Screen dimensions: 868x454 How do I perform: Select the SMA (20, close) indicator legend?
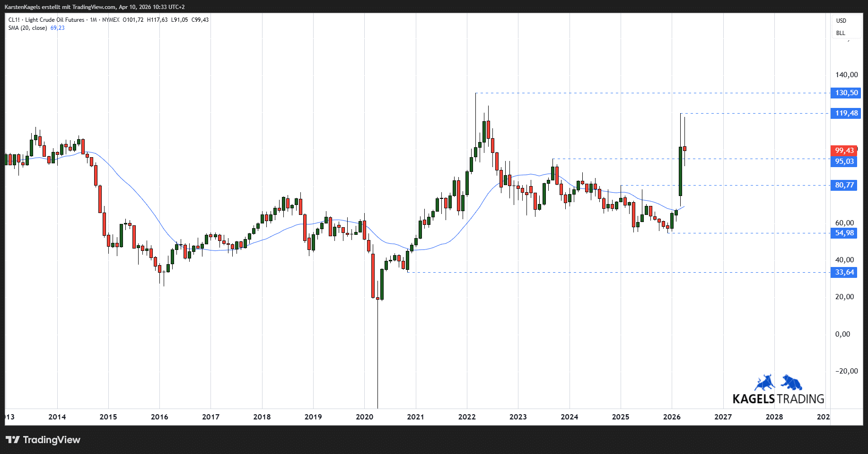[x=28, y=28]
